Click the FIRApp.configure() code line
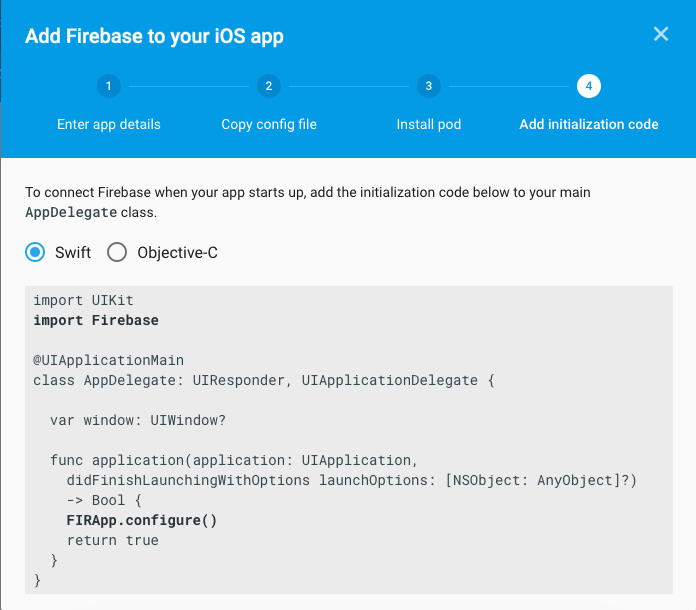Image resolution: width=696 pixels, height=610 pixels. coord(142,520)
